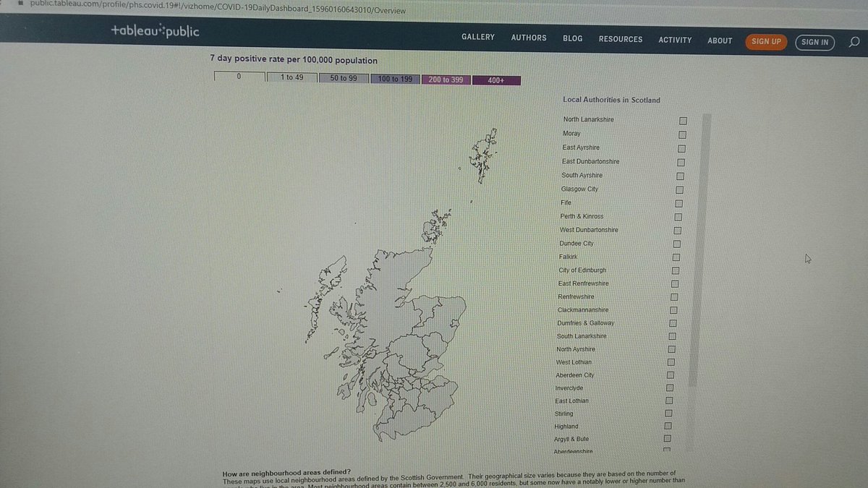Open the About menu item

[x=720, y=40]
